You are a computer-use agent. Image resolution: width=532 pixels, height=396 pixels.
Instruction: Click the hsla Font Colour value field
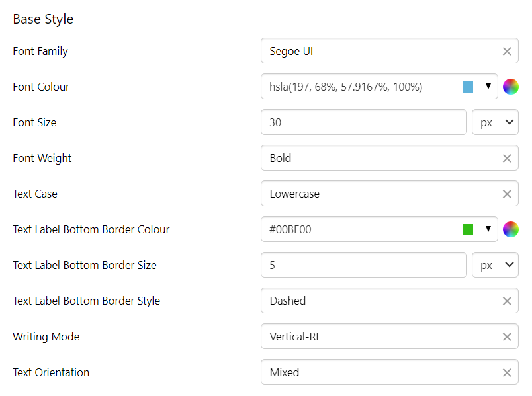[x=357, y=87]
